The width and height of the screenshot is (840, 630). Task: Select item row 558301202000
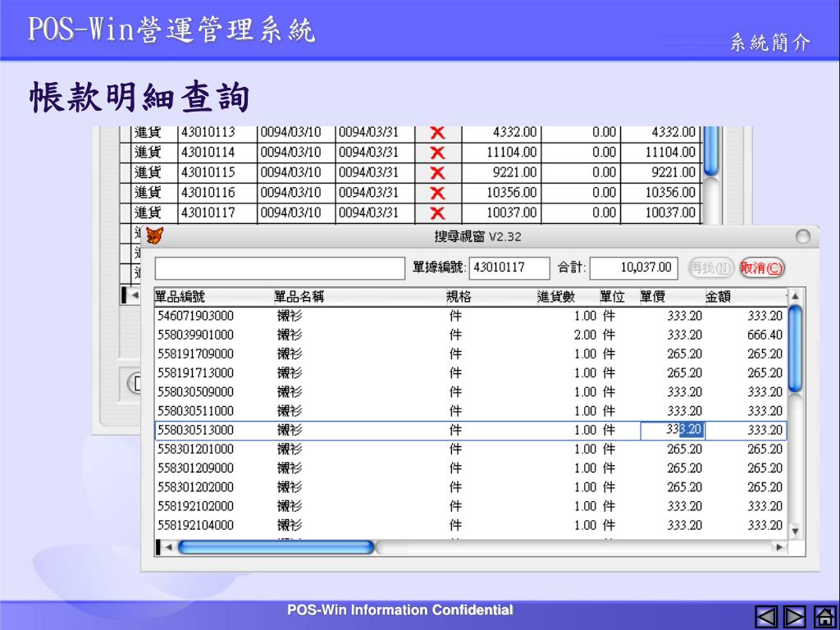(471, 487)
